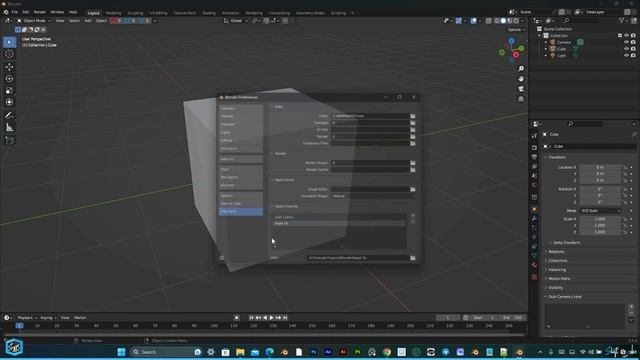640x360 pixels.
Task: Browse folder for asset library Path
Action: coord(413,258)
